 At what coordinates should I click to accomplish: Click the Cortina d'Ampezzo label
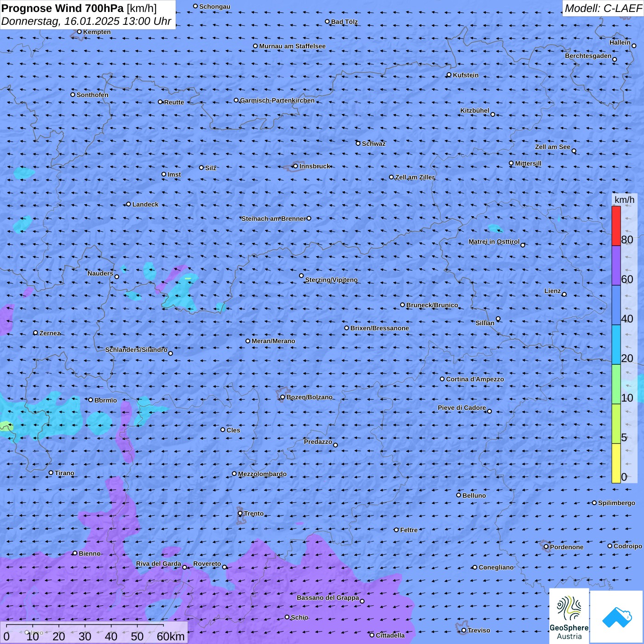point(475,379)
